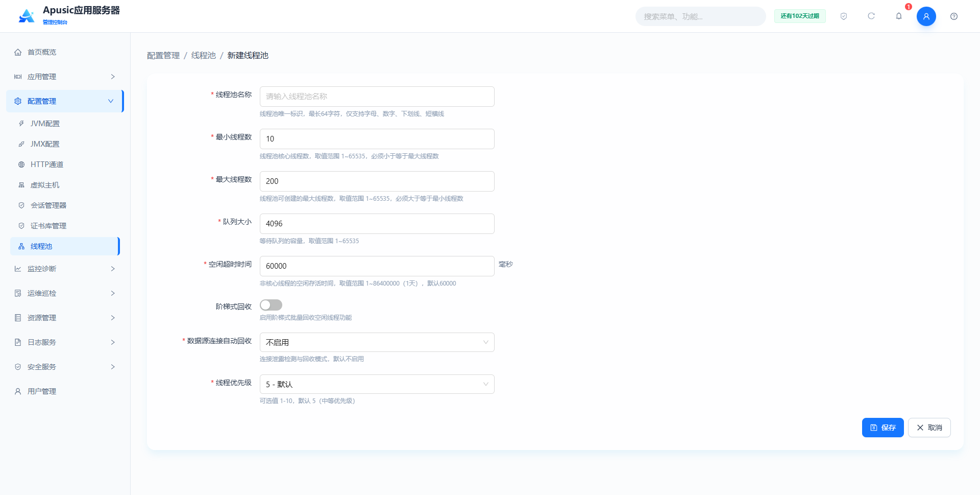Open the security shield icon in header

pos(844,16)
